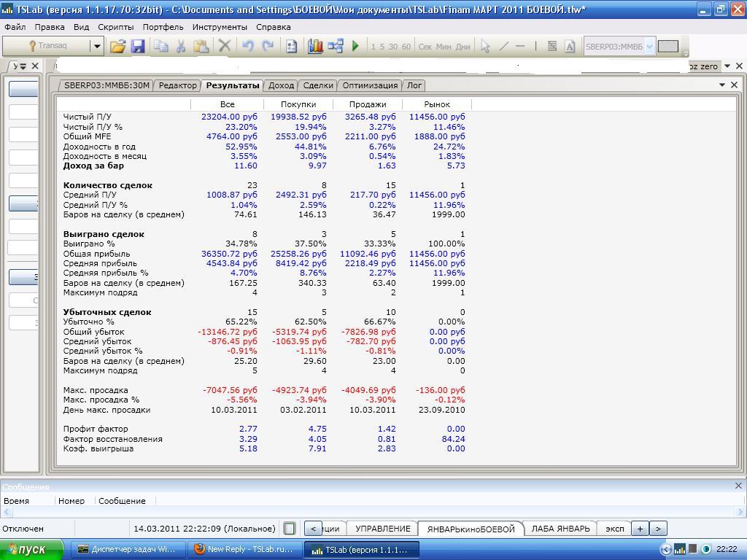Click the Paste clipboard icon
The height and width of the screenshot is (560, 747).
201,46
